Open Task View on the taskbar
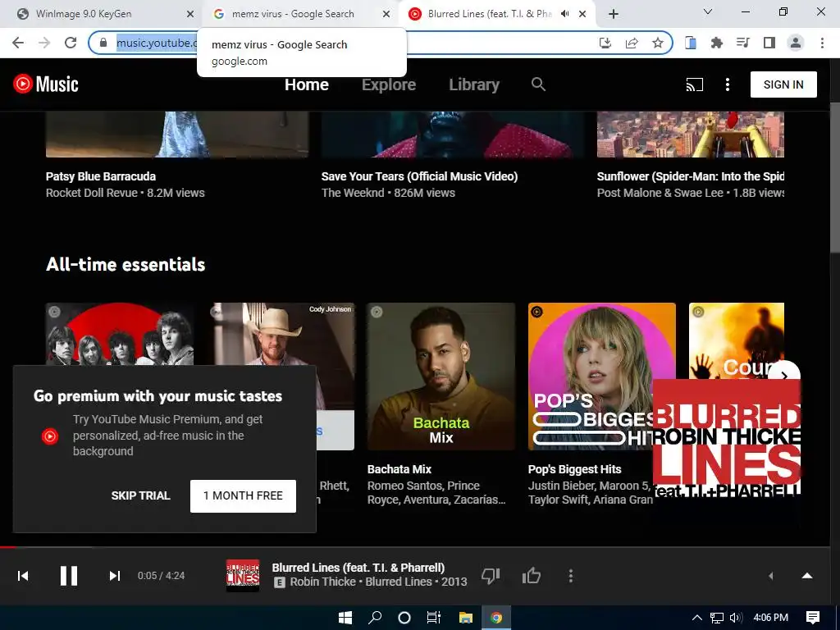This screenshot has width=840, height=630. (433, 618)
